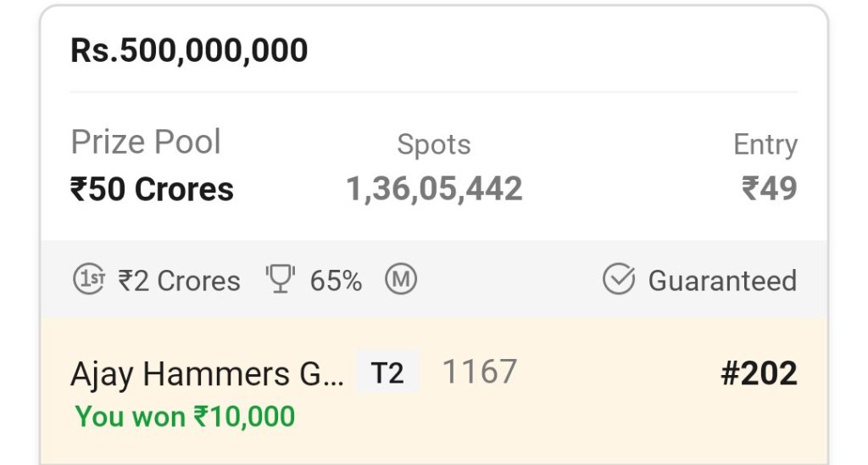Tap the Entry label
Screen dimensions: 868x465
pos(765,145)
